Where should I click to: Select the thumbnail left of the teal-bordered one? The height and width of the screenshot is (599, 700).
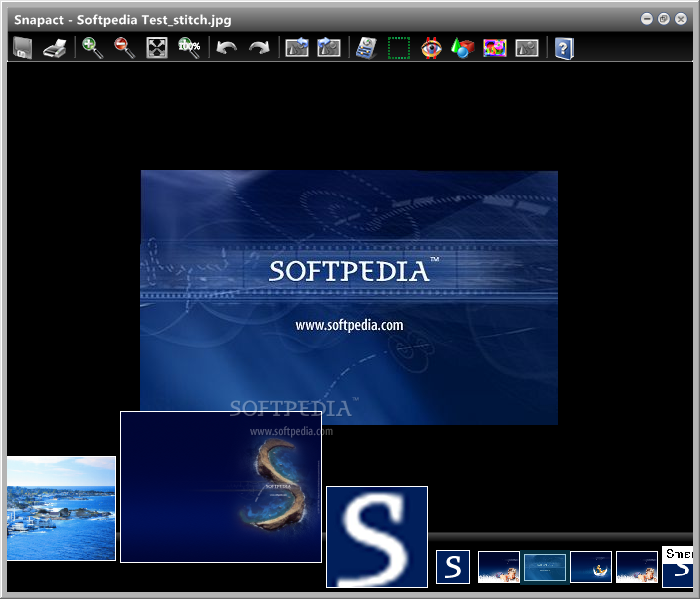point(499,567)
